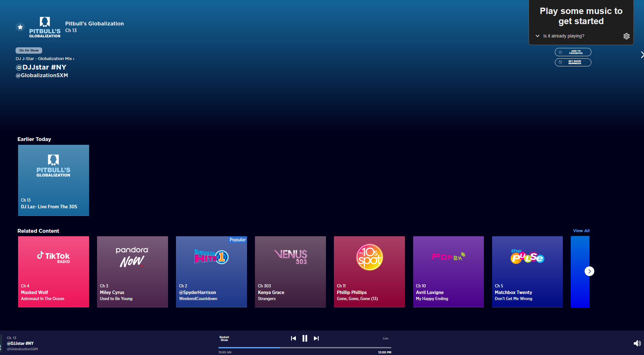Open settings gear in the playback popup
Image resolution: width=644 pixels, height=355 pixels.
point(626,36)
